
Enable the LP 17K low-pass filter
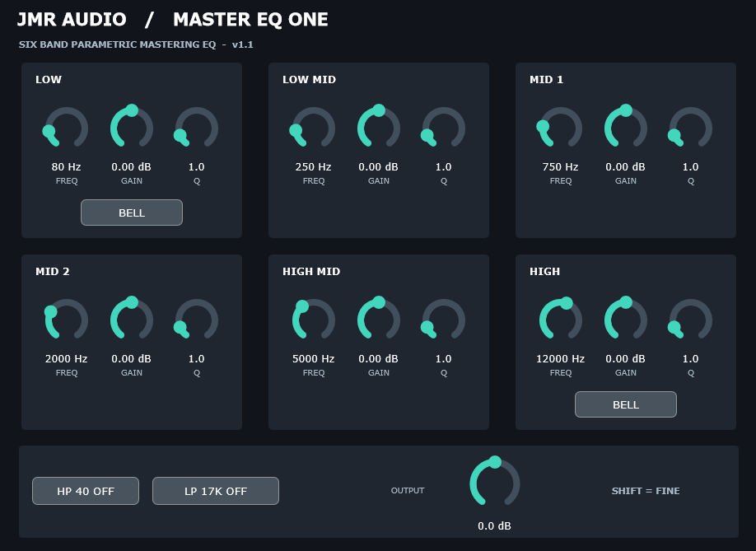(216, 491)
